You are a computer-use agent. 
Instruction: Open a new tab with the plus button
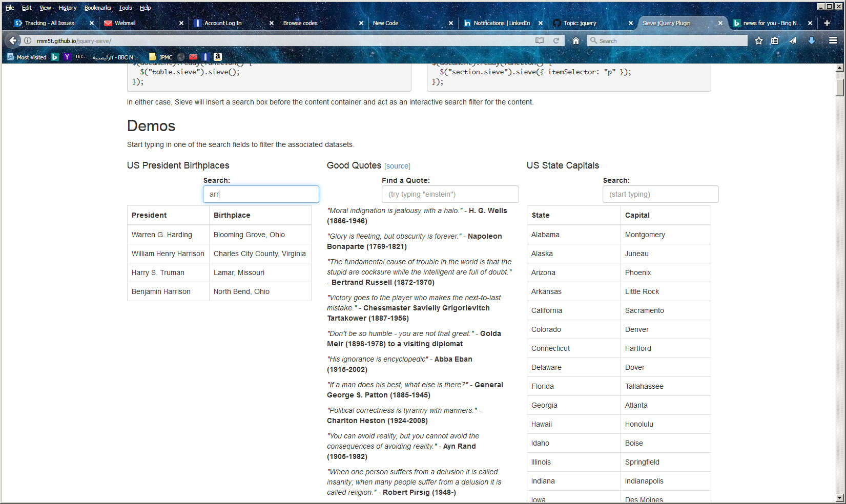(827, 23)
